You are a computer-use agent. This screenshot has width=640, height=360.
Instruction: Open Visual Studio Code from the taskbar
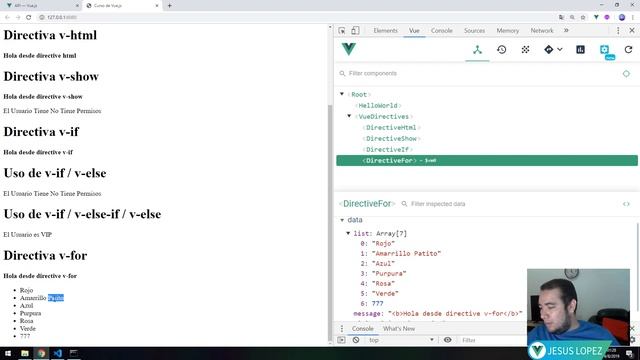[58, 353]
